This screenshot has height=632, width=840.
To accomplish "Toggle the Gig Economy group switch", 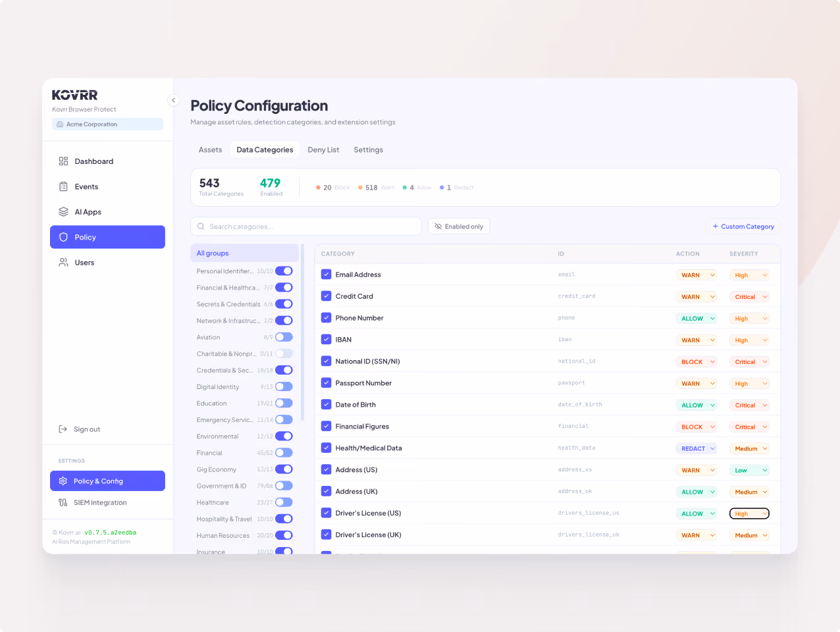I will pyautogui.click(x=284, y=469).
